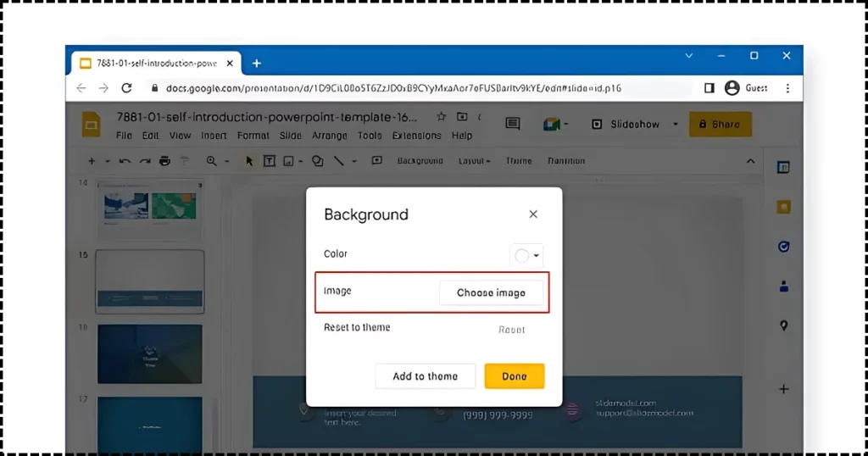
Task: Click the Undo icon
Action: coord(125,161)
